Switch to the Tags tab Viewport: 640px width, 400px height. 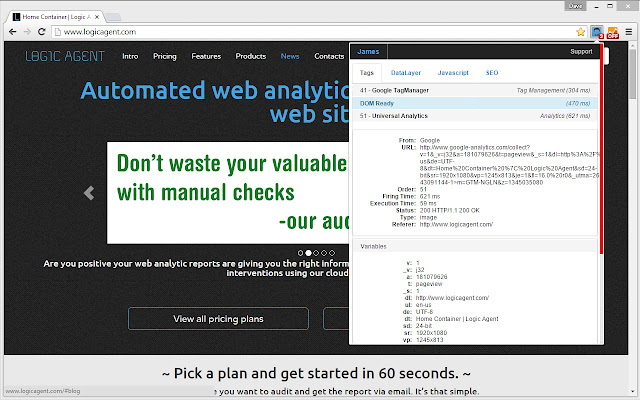point(367,73)
